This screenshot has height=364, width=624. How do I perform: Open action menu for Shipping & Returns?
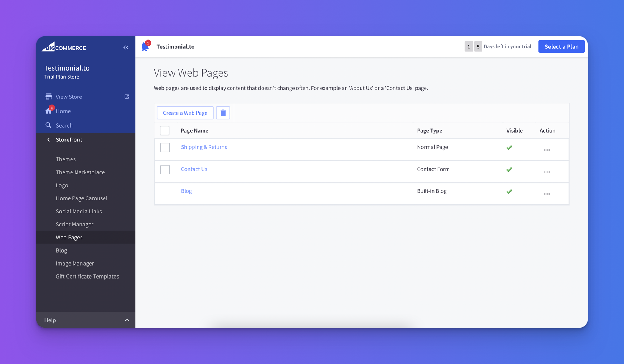click(547, 150)
